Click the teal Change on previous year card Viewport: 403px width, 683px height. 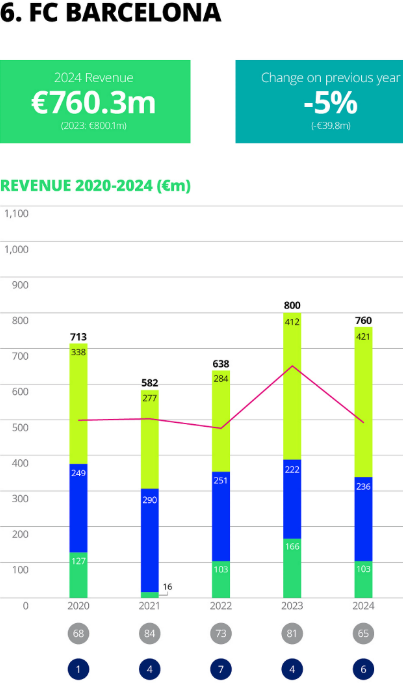click(x=319, y=101)
